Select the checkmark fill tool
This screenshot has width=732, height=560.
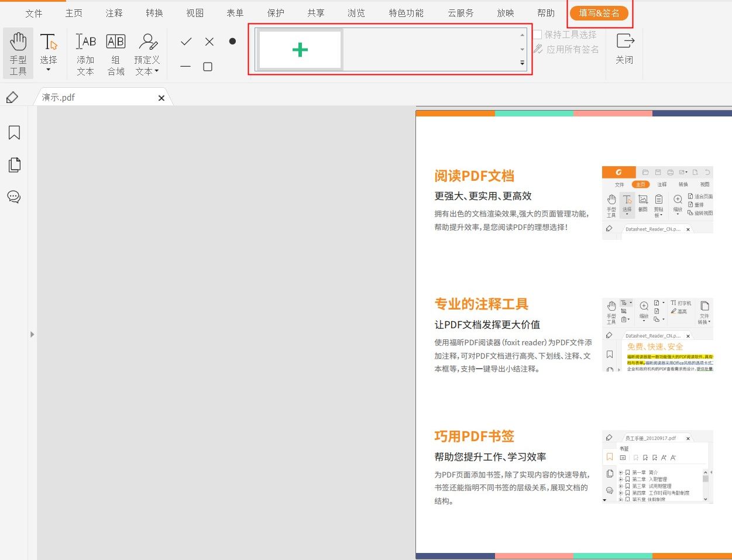(x=186, y=42)
